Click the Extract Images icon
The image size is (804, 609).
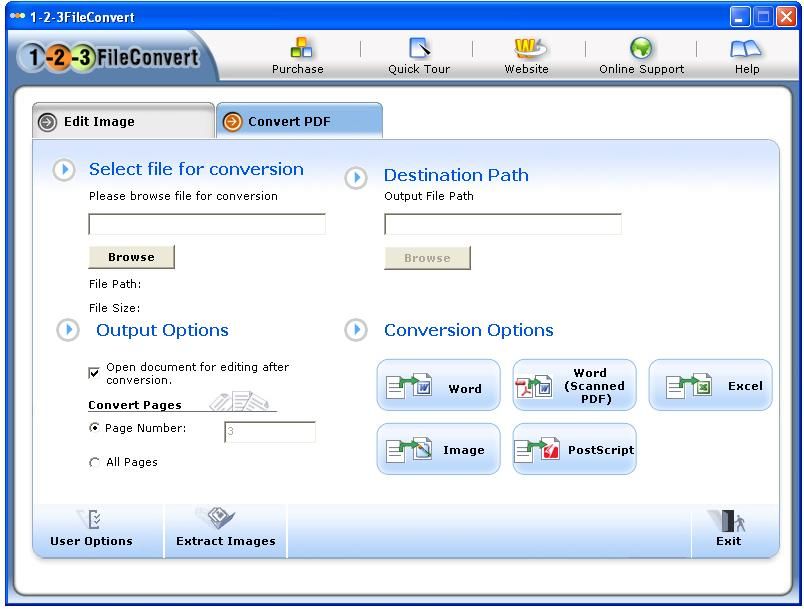tap(215, 518)
